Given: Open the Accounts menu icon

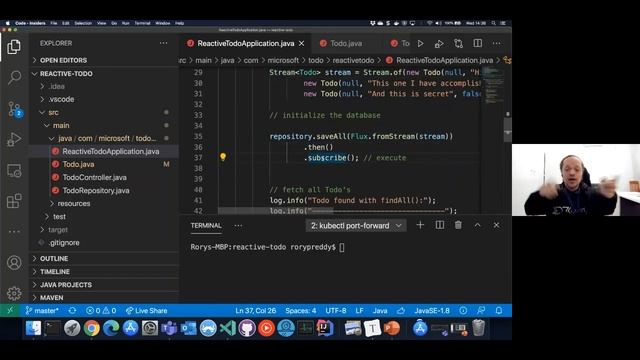Looking at the screenshot, I should tap(14, 262).
